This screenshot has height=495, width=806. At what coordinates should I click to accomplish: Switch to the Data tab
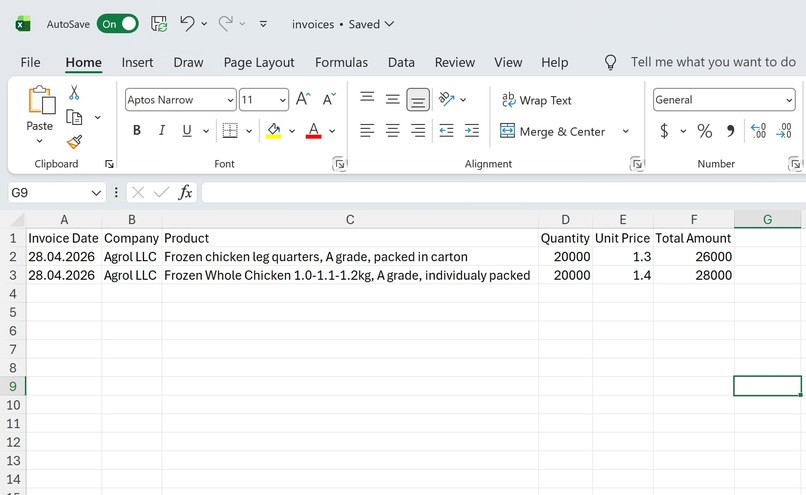pos(401,62)
